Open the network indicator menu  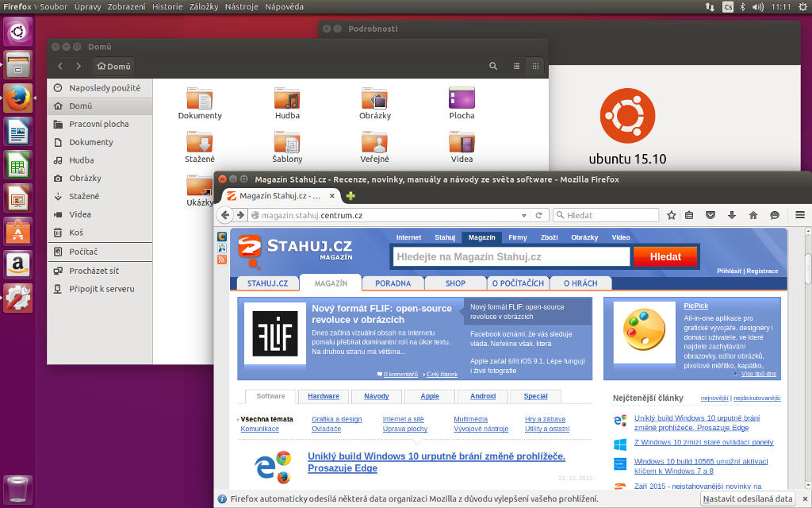[x=710, y=6]
